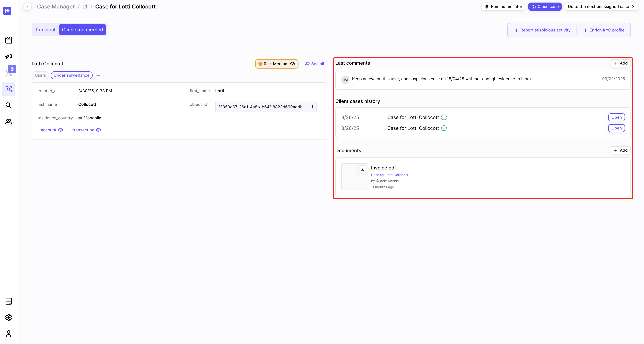Screen dimensions: 644x344
Task: Click residence country Mongolia
Action: 89,118
